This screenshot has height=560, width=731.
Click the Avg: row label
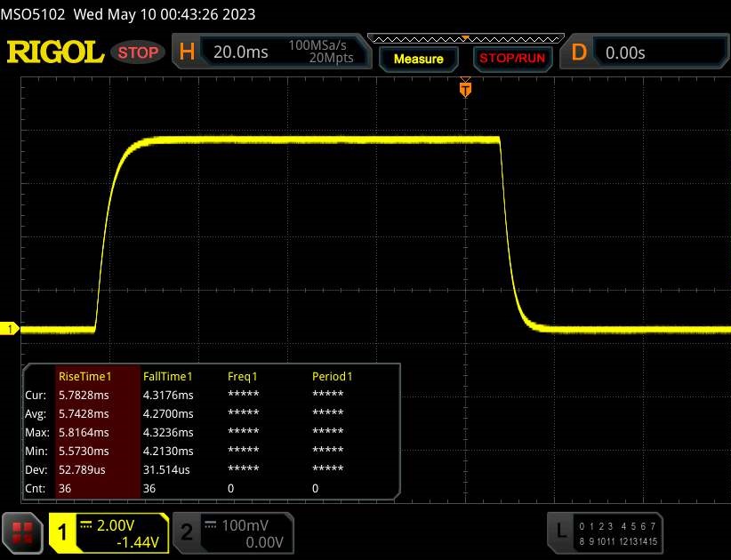coord(36,413)
